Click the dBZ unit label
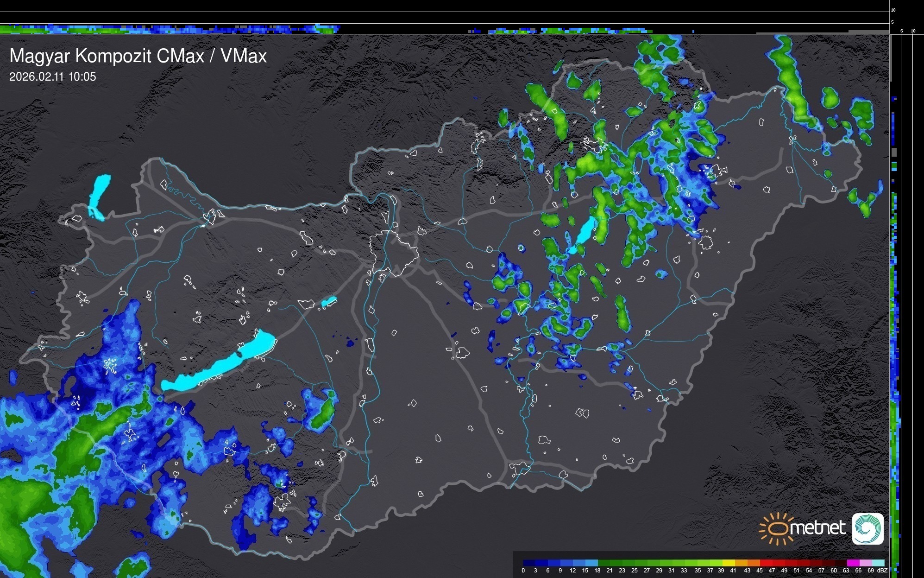The image size is (924, 578). 882,571
